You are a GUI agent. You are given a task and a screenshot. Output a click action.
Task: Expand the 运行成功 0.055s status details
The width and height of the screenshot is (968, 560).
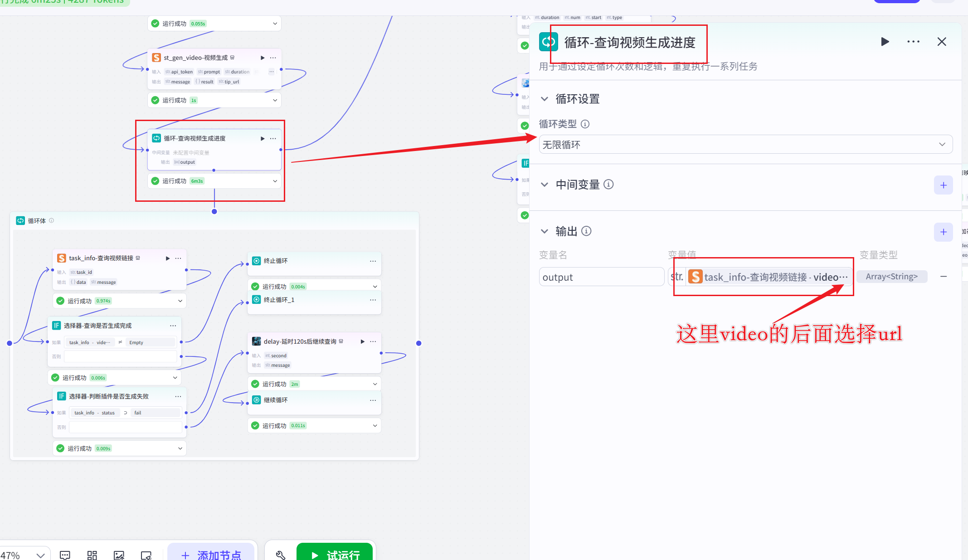tap(274, 23)
